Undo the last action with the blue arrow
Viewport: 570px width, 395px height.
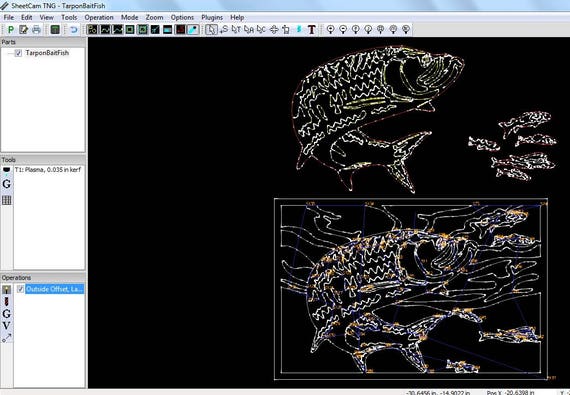coord(74,29)
